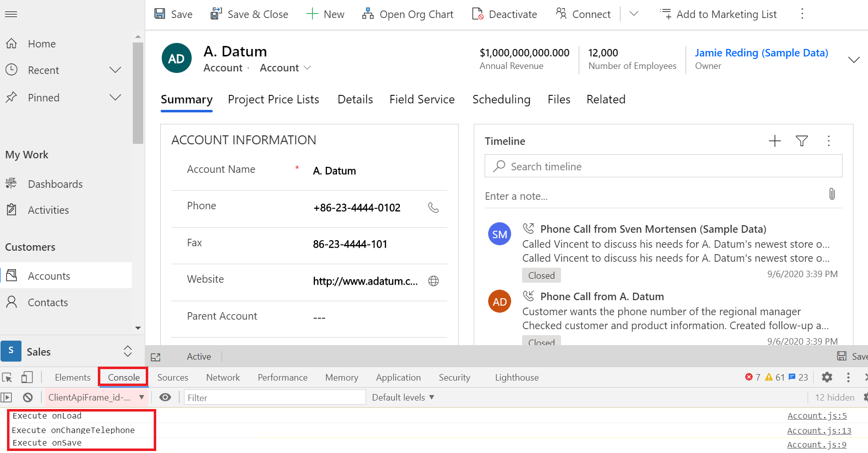
Task: Switch to the Files tab
Action: click(559, 99)
